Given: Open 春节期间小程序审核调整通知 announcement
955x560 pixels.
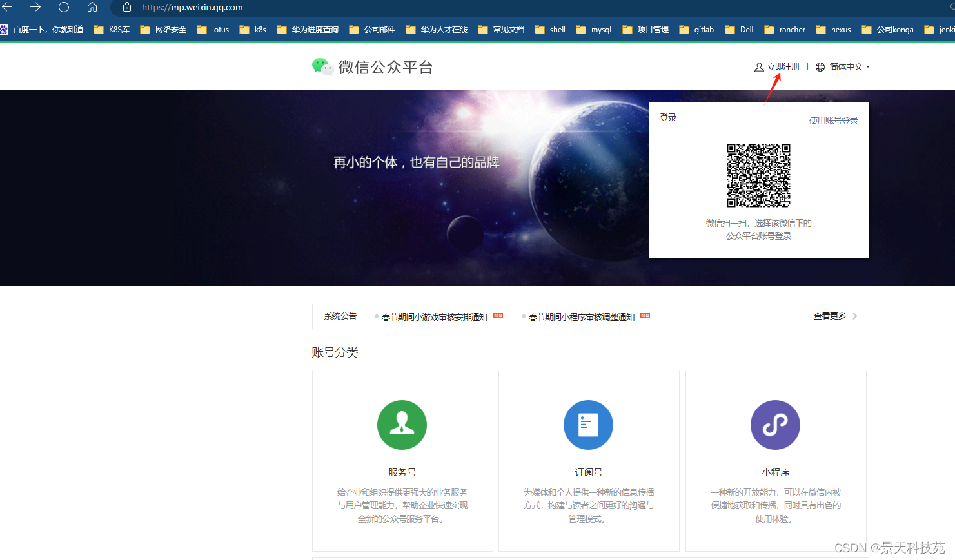Looking at the screenshot, I should coord(581,317).
